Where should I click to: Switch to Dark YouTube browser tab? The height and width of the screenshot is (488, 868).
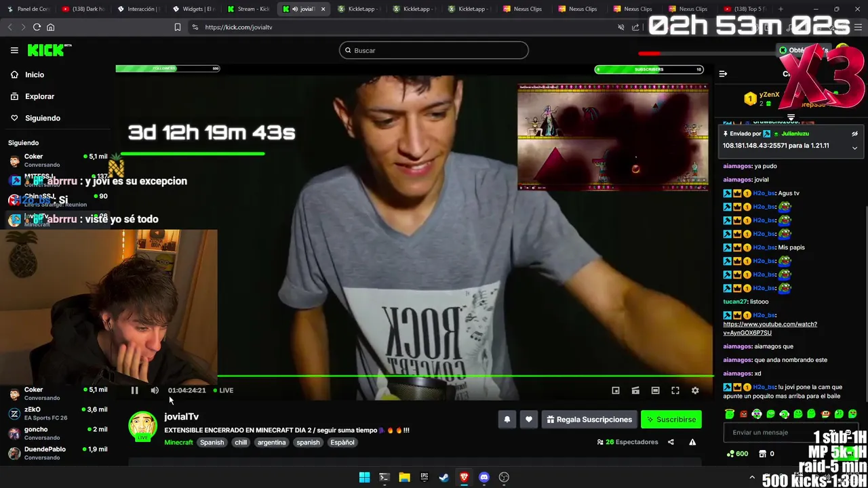pyautogui.click(x=83, y=9)
